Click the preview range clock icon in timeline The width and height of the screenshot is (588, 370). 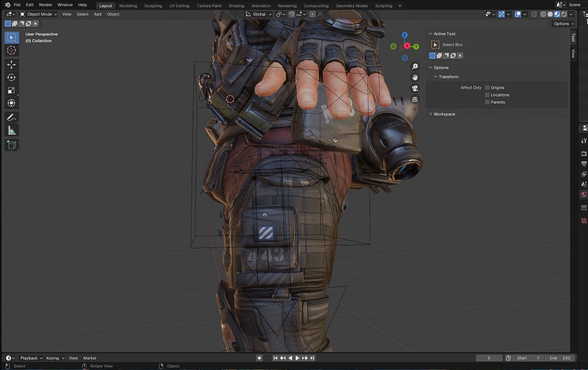508,358
